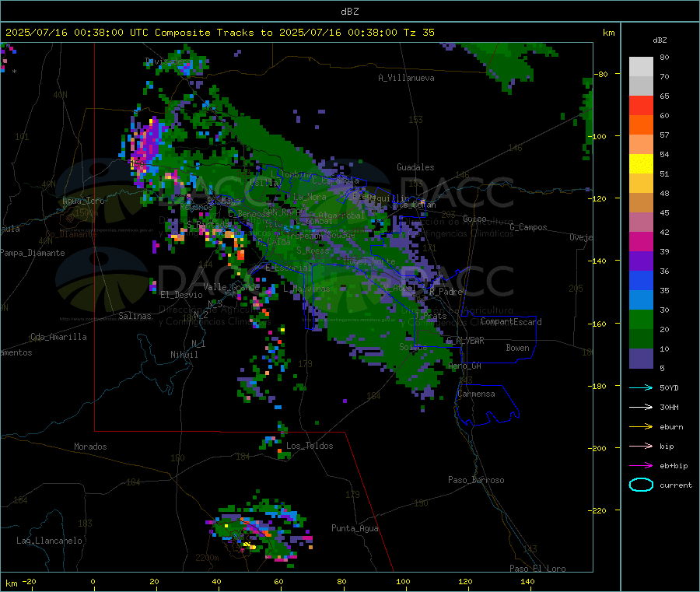Click the 'G_Campos' map label
700x592 pixels.
coord(528,227)
